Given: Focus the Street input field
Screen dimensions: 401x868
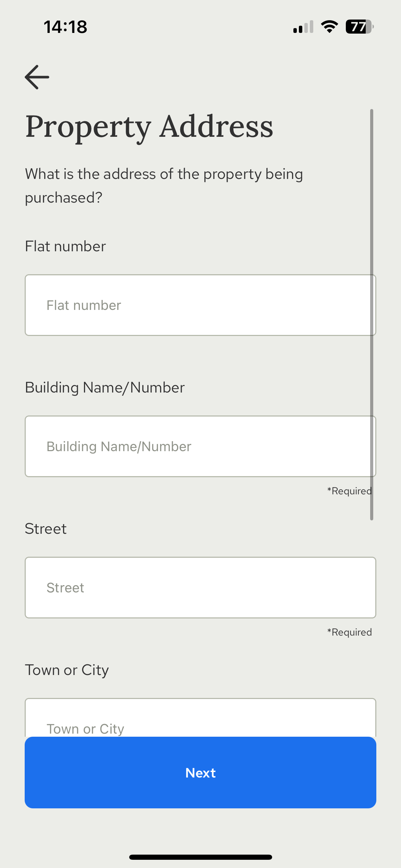Looking at the screenshot, I should (200, 588).
